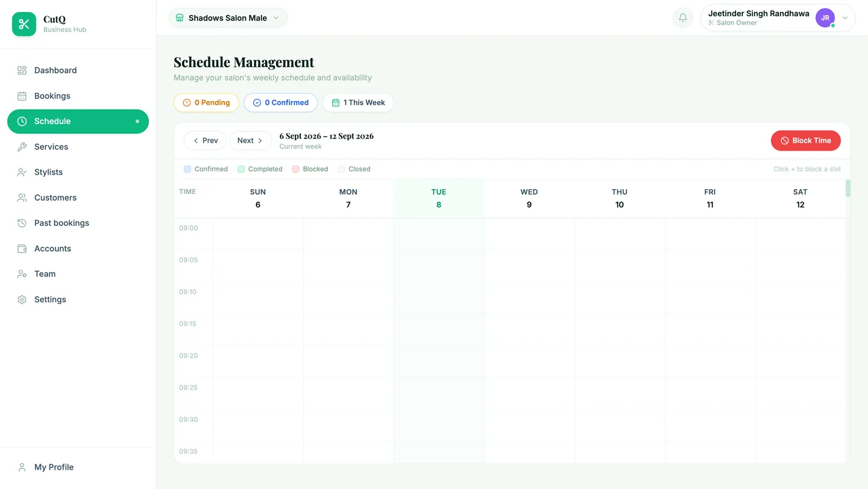
Task: Open My Profile link
Action: [78, 467]
